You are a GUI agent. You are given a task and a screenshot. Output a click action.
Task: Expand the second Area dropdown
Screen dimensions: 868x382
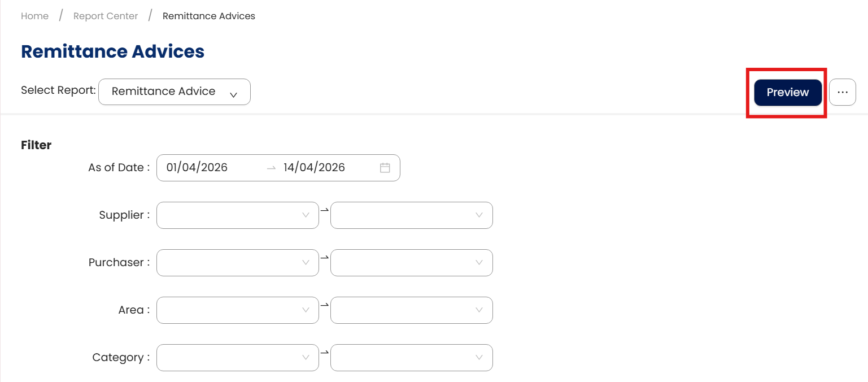pos(411,310)
